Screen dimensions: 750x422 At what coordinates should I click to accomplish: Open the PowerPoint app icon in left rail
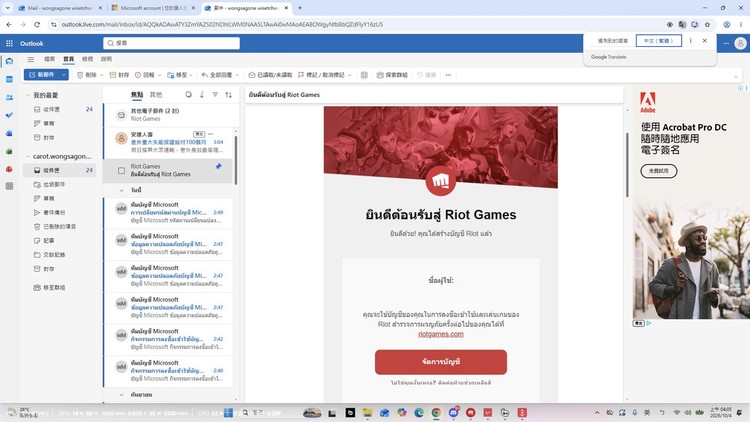[x=9, y=169]
